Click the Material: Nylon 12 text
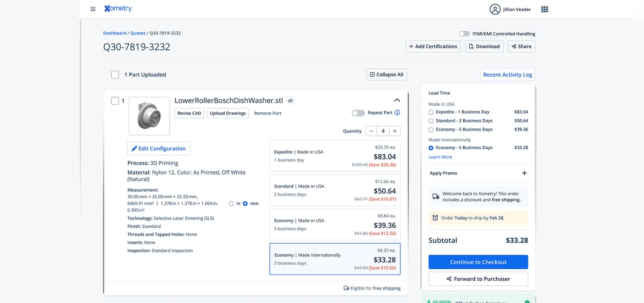 pos(186,176)
